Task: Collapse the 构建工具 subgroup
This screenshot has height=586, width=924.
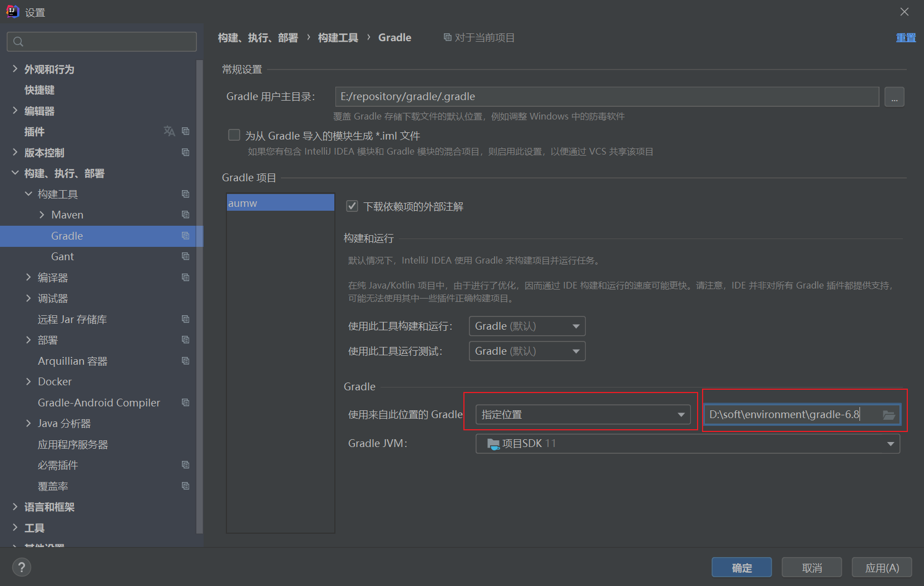Action: point(28,194)
